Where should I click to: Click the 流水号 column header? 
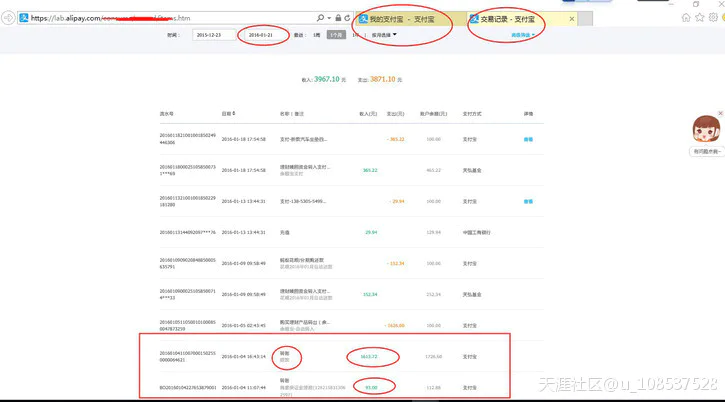166,113
